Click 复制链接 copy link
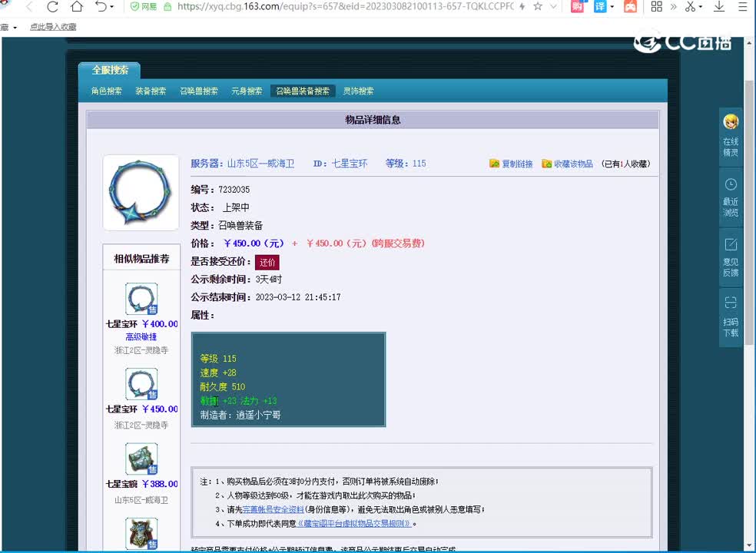The image size is (756, 553). point(511,164)
